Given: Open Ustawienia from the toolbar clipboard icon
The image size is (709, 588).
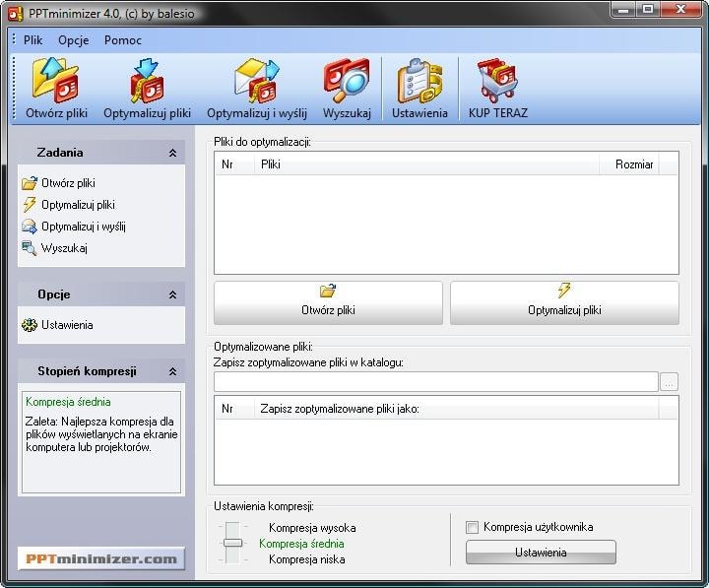Looking at the screenshot, I should [419, 81].
